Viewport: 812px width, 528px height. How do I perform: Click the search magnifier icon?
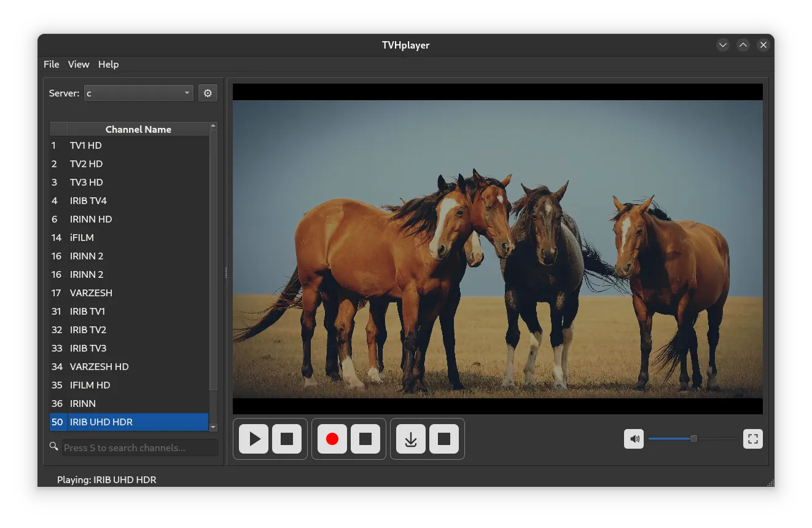click(x=54, y=446)
